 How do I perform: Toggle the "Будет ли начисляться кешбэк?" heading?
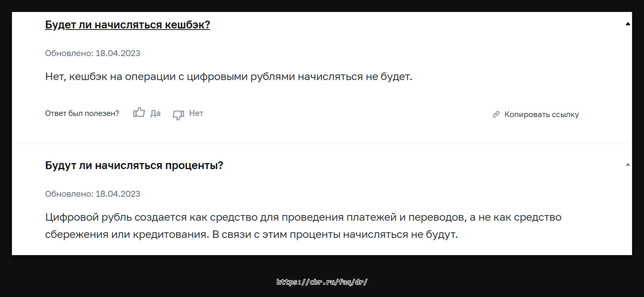127,25
